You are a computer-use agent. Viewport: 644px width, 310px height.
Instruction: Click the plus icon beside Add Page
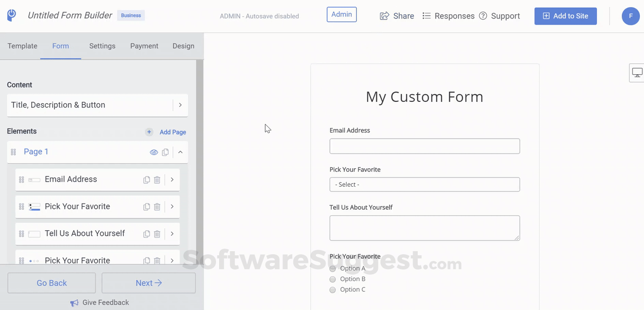149,132
